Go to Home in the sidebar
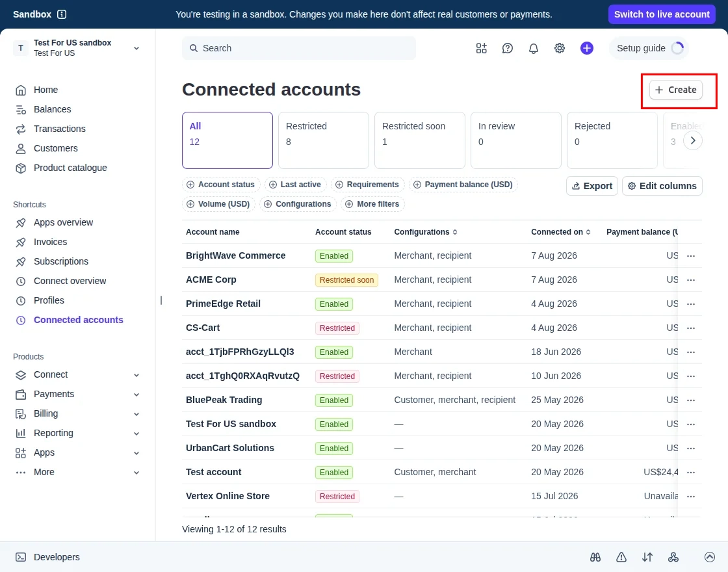 (x=36, y=90)
